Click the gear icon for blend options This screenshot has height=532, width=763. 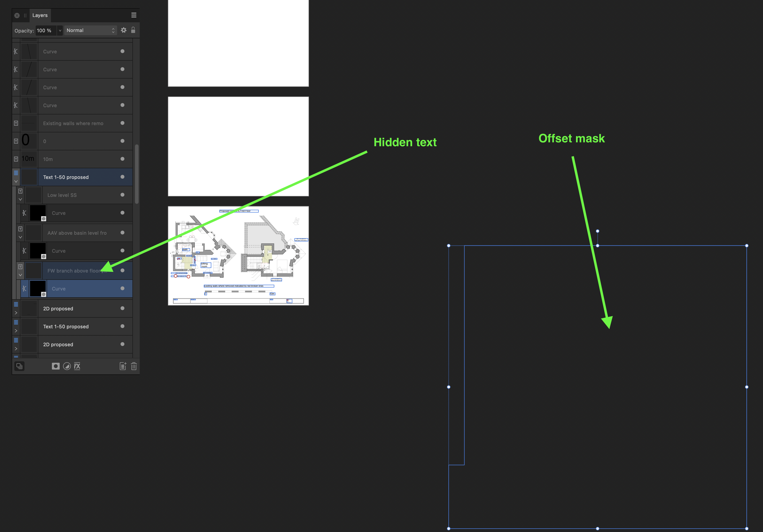[124, 30]
